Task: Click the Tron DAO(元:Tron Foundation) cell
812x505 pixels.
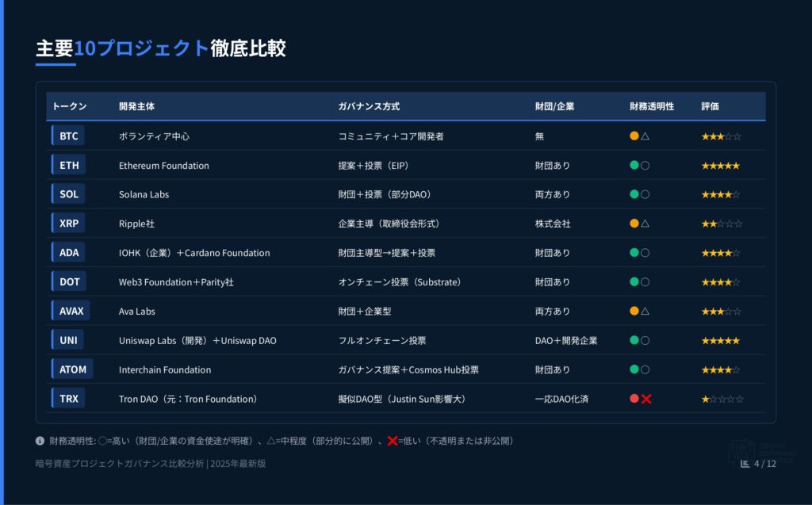Action: pyautogui.click(x=188, y=399)
